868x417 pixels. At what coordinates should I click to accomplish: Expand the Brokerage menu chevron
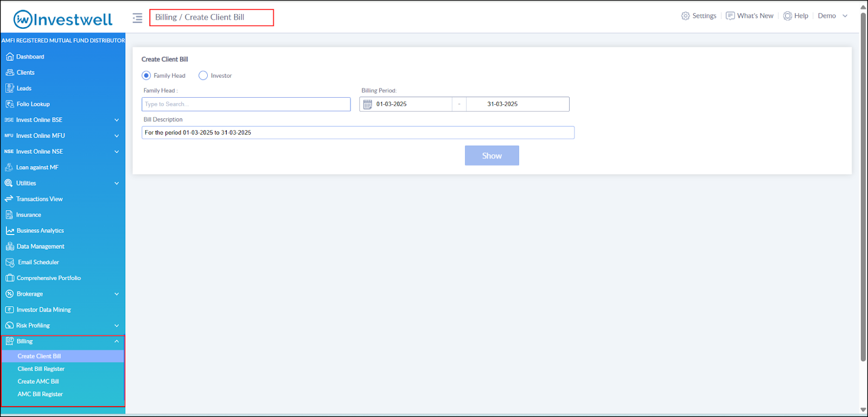pyautogui.click(x=117, y=294)
